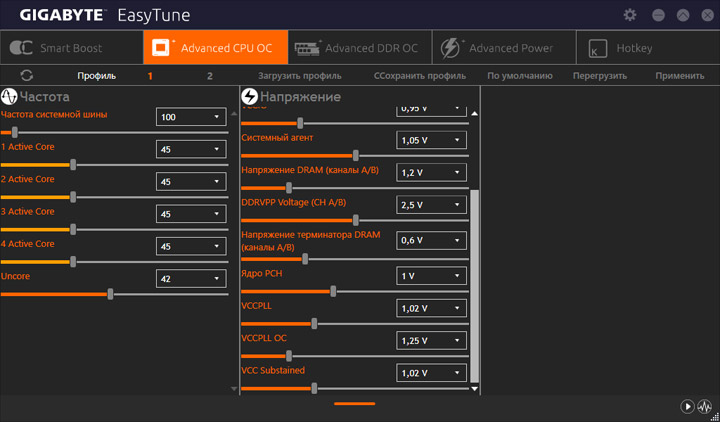Open the Напряжение DRAM voltage dropdown
This screenshot has height=422, width=720.
coord(431,172)
